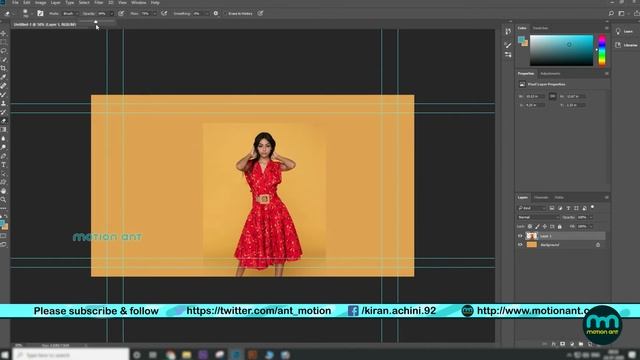Select the Crop tool
This screenshot has height=360, width=640.
[x=3, y=68]
